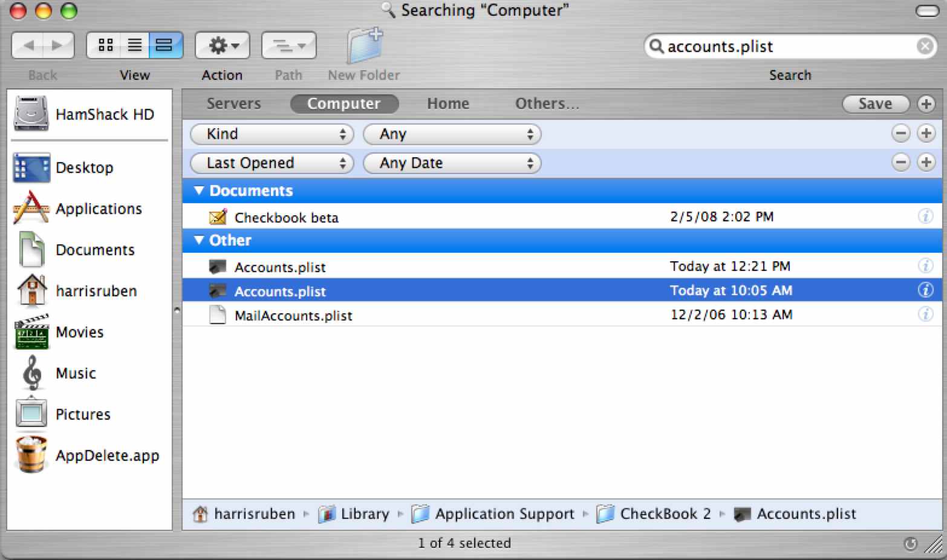Select the MailAccounts.plist result
The image size is (947, 560).
point(562,314)
